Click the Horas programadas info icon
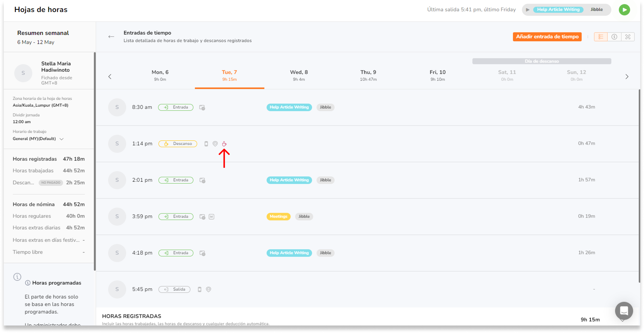 28,283
